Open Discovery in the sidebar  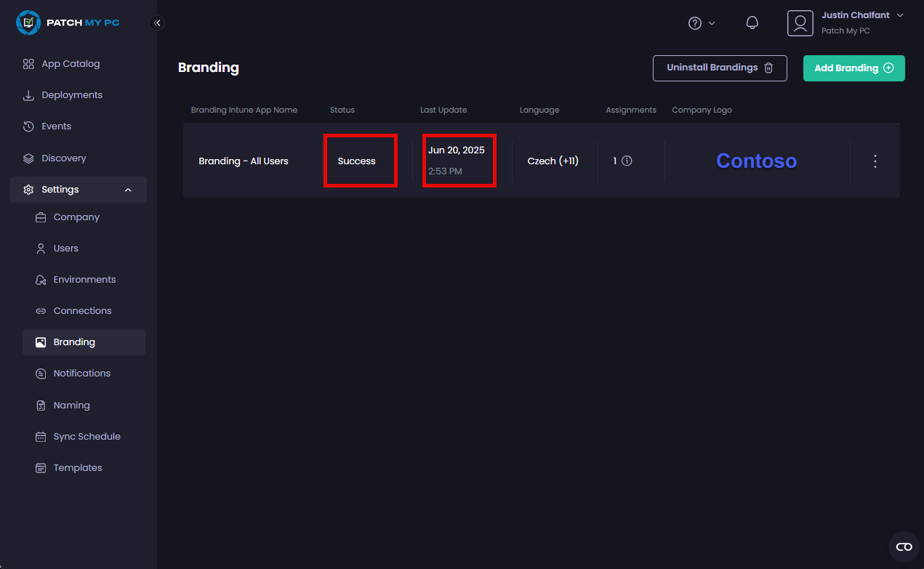click(63, 158)
